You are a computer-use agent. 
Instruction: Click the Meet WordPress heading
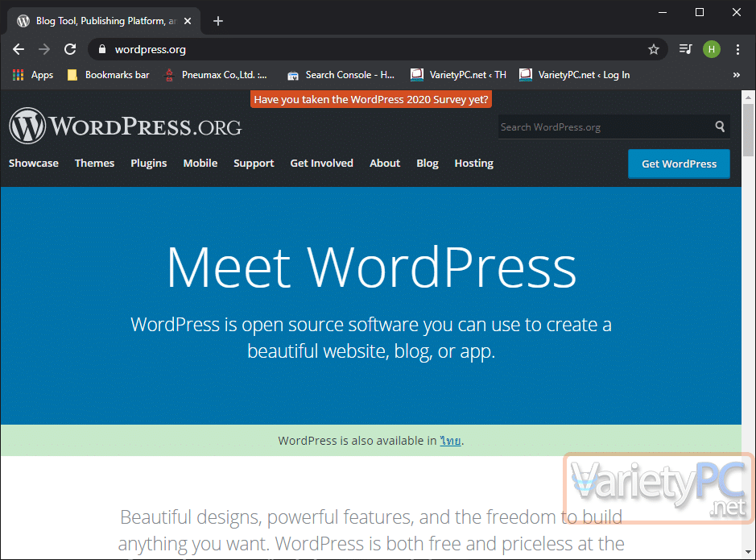(x=371, y=267)
